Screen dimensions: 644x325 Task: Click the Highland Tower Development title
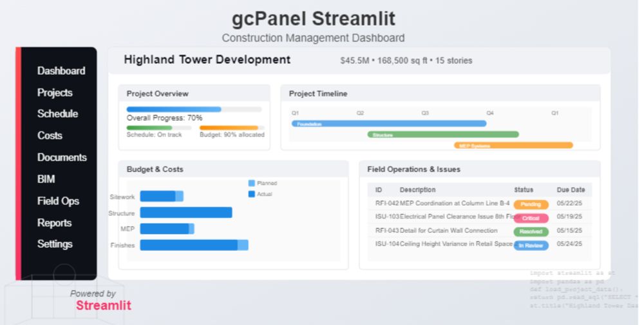[x=207, y=60]
